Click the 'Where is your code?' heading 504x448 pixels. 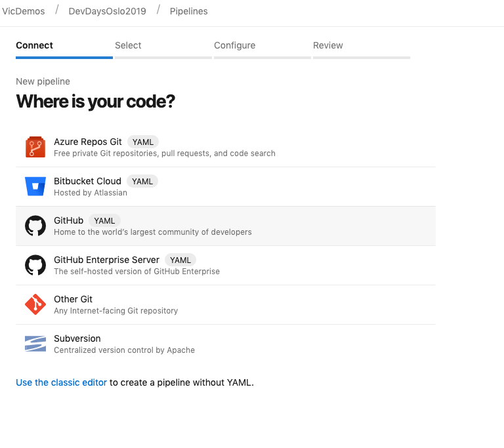click(95, 102)
